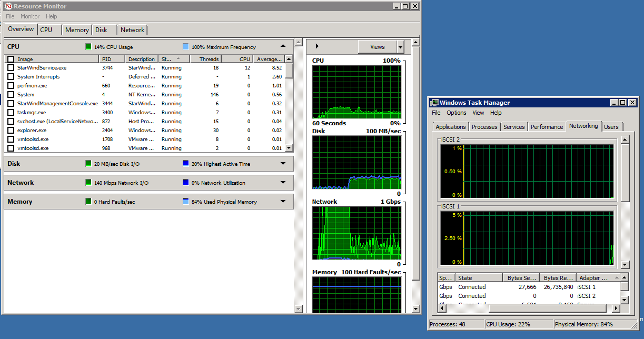This screenshot has height=339, width=644.
Task: Open View menu in Task Manager
Action: click(478, 113)
